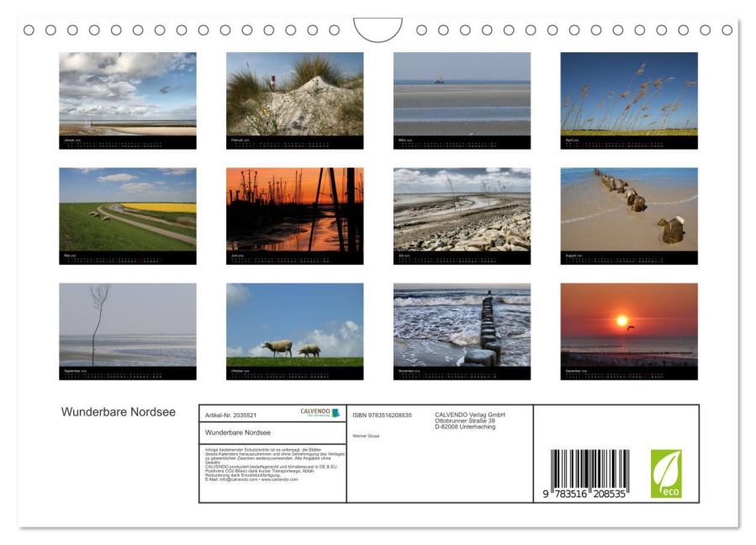The height and width of the screenshot is (545, 756).
Task: Click 'Artikel-Nr. 2035521' text
Action: 230,415
